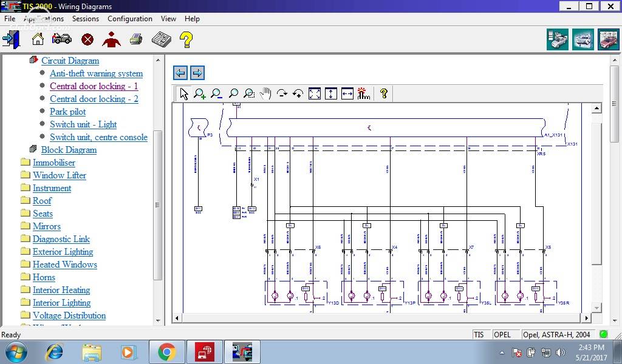This screenshot has height=364, width=622.
Task: Open the Circuit Diagram link
Action: pos(70,61)
